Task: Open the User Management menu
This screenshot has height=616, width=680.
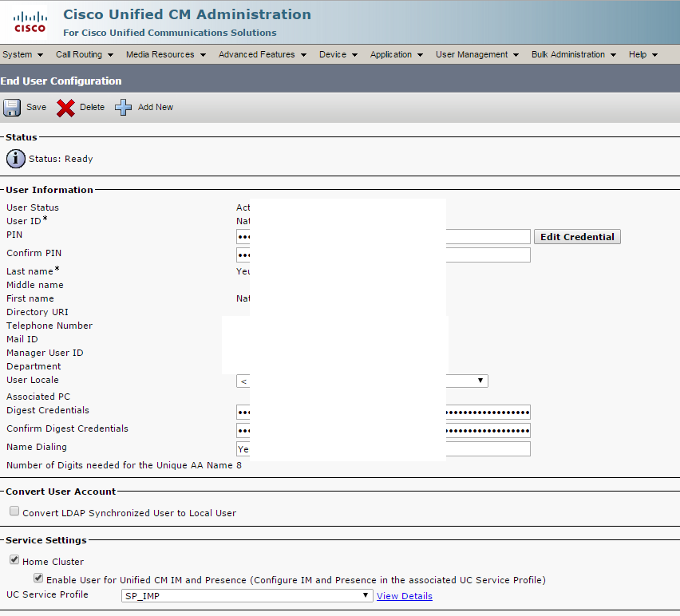Action: (472, 54)
